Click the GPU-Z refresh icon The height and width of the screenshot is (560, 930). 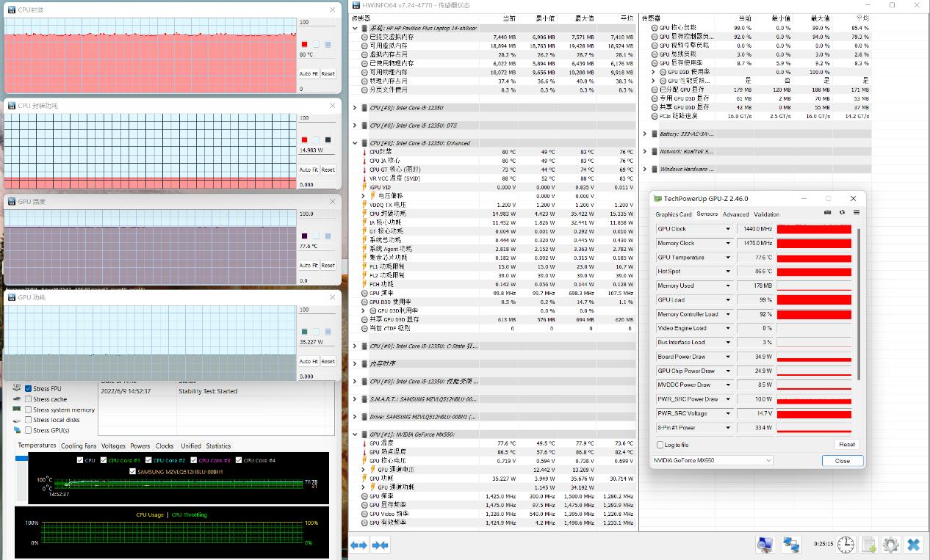click(x=842, y=213)
